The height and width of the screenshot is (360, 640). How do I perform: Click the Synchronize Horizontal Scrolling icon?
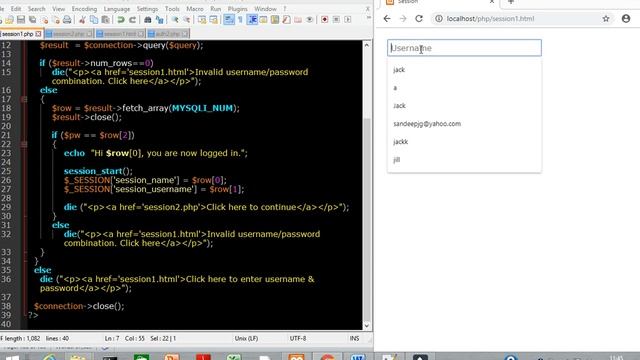coord(213,20)
